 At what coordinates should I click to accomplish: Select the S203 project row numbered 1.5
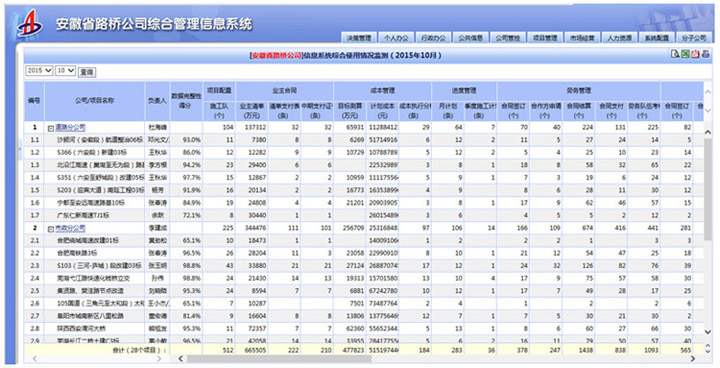click(364, 190)
